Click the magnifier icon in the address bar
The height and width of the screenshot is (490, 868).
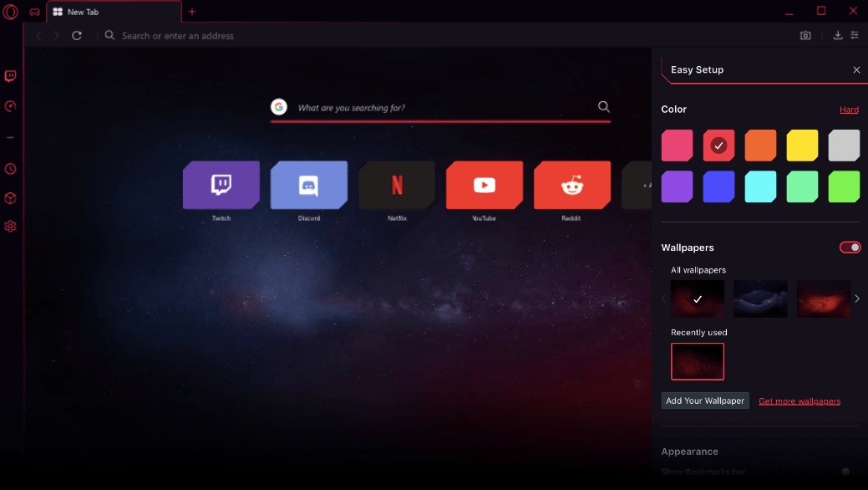tap(109, 35)
